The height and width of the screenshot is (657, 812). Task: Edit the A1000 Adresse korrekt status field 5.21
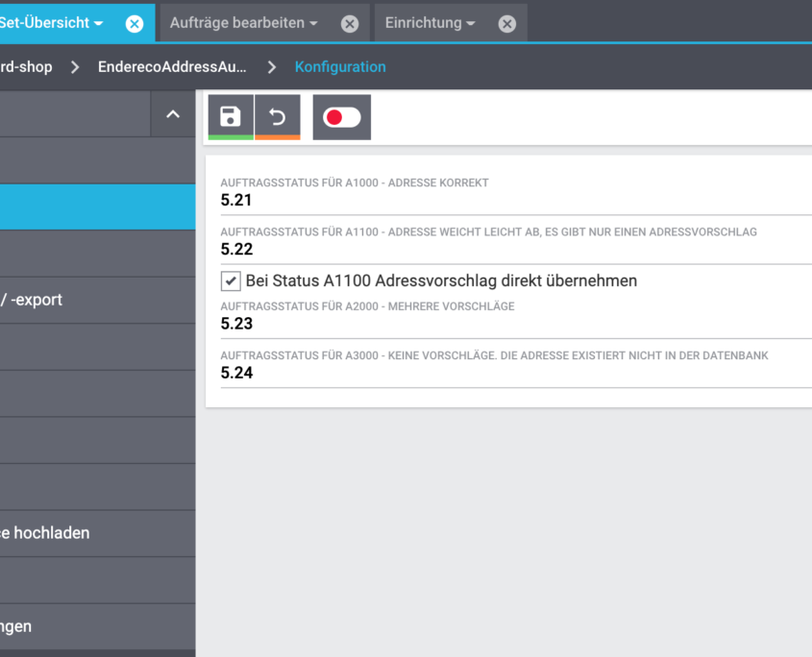pyautogui.click(x=516, y=201)
